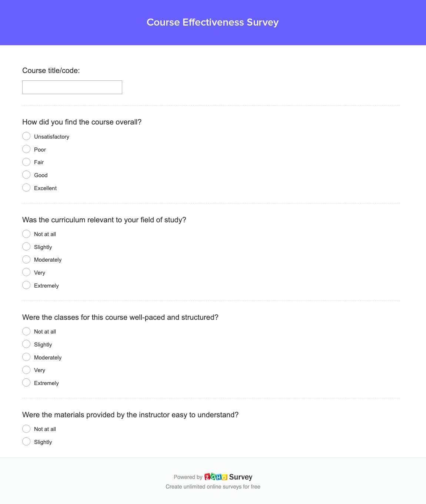
Task: Open Create unlimited online surveys link
Action: click(x=213, y=487)
